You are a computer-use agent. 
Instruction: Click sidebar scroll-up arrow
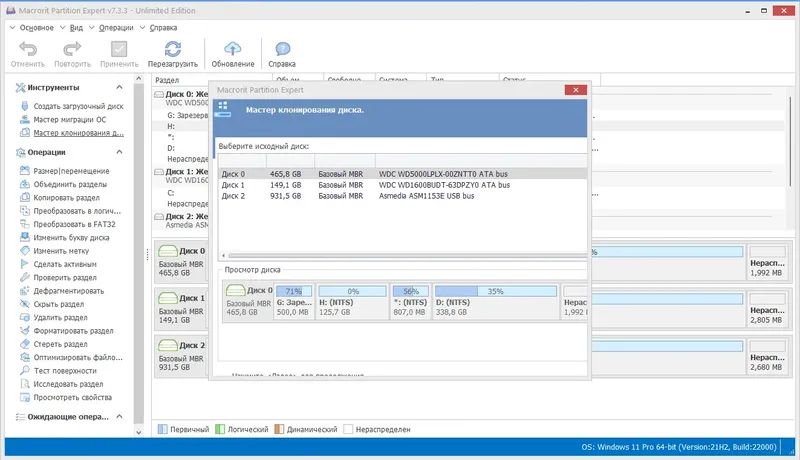(x=139, y=79)
